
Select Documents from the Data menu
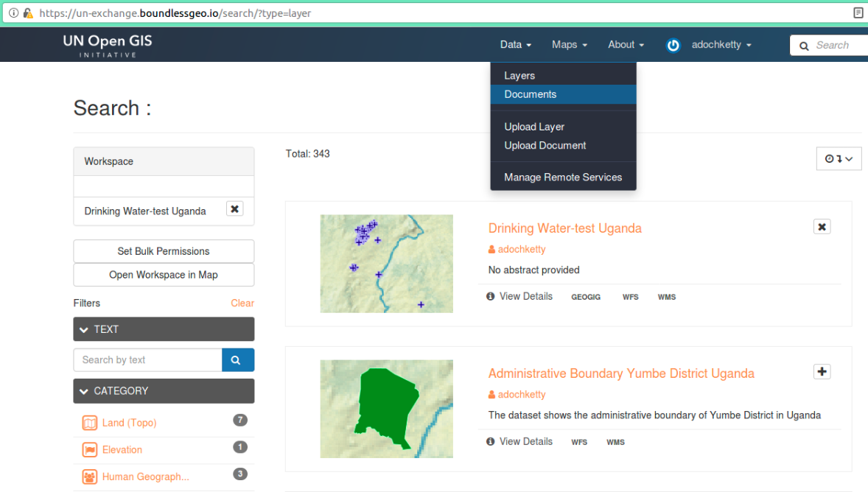pos(531,94)
